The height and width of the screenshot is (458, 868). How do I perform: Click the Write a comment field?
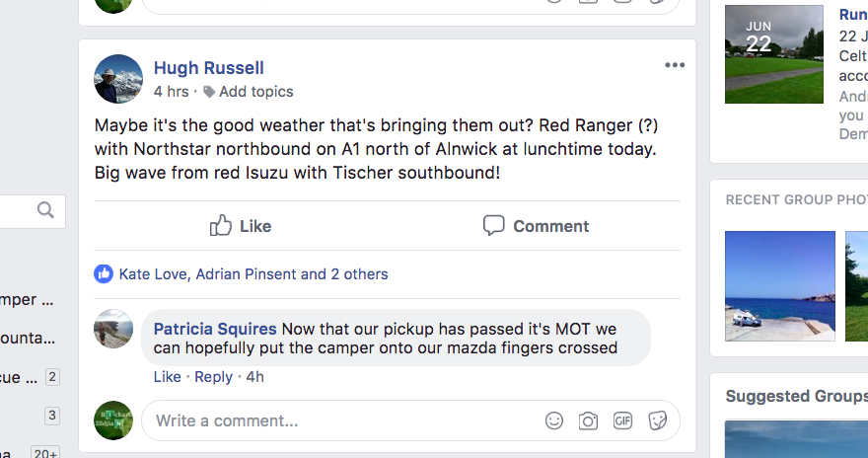point(335,420)
